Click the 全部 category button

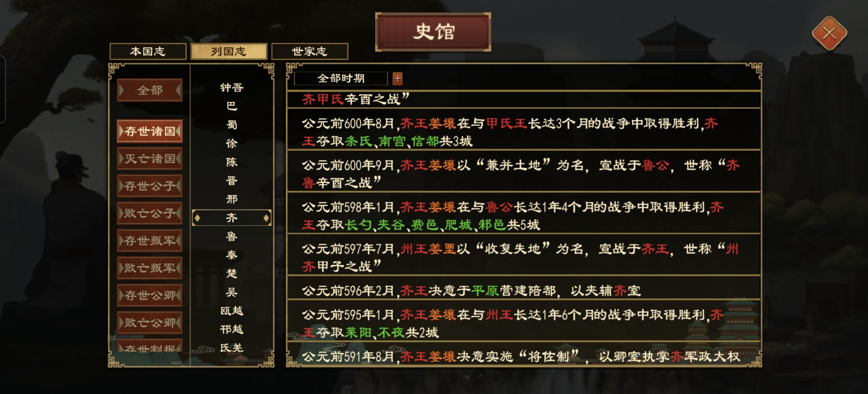pyautogui.click(x=149, y=90)
